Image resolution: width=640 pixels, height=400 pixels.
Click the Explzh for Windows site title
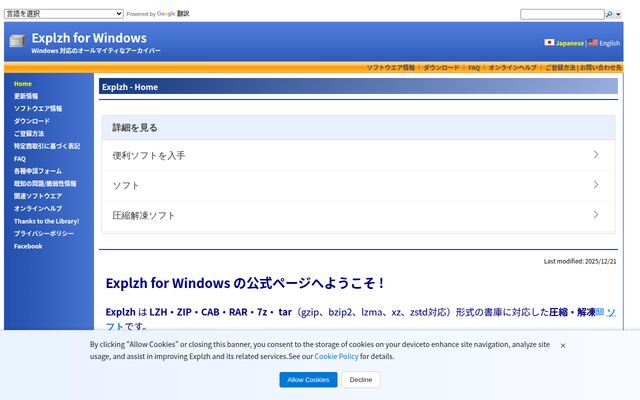[x=89, y=38]
